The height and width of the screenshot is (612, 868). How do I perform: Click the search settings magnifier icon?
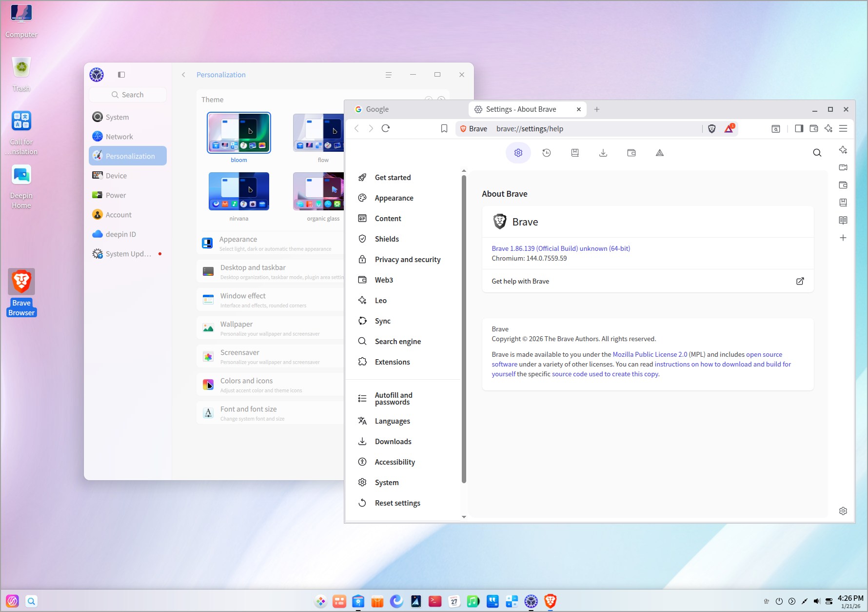click(817, 153)
